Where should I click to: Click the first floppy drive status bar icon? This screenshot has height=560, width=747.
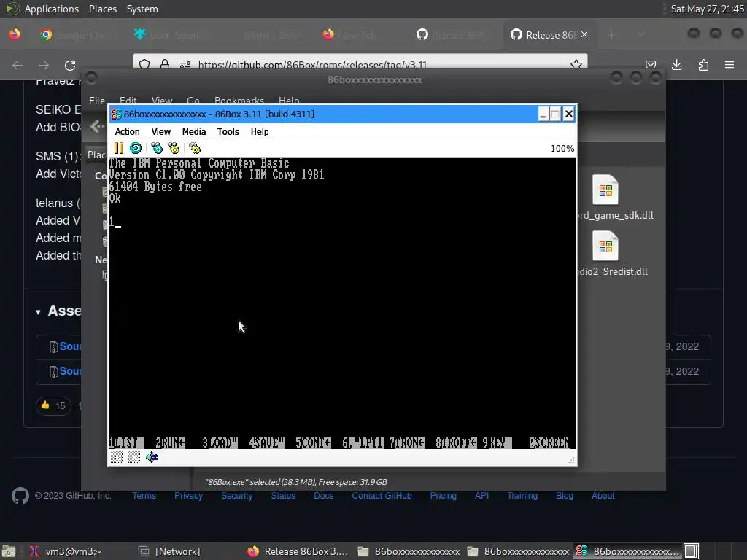tap(117, 457)
